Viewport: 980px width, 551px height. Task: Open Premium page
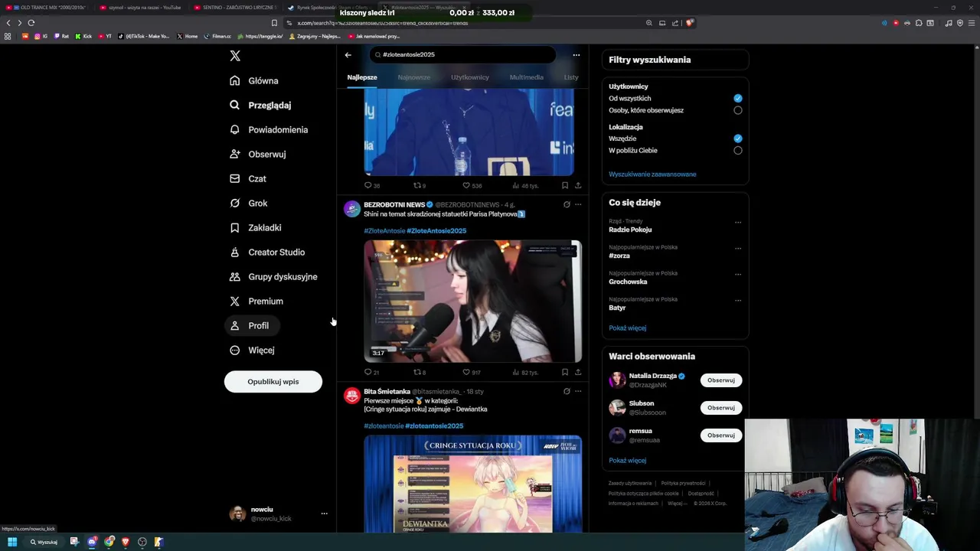click(x=256, y=301)
